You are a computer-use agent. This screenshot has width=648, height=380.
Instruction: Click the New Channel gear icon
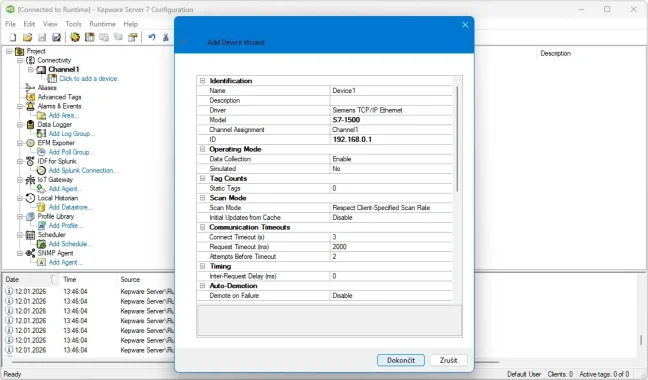[75, 37]
